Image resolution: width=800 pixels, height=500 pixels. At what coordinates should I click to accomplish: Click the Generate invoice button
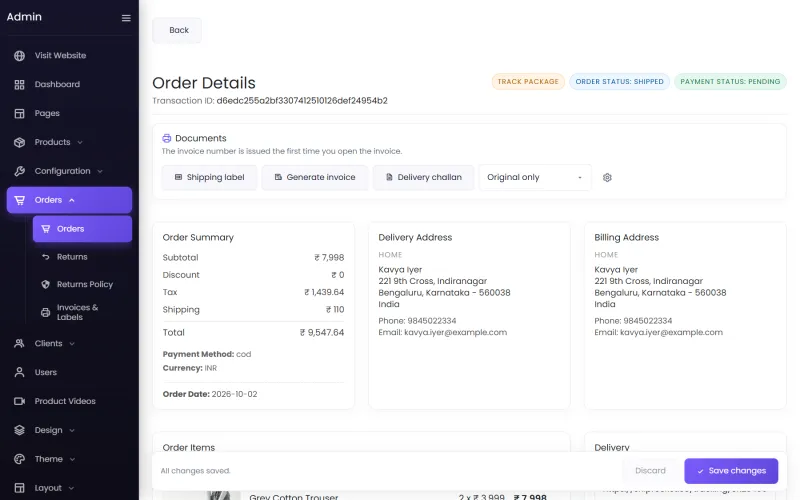pos(315,178)
